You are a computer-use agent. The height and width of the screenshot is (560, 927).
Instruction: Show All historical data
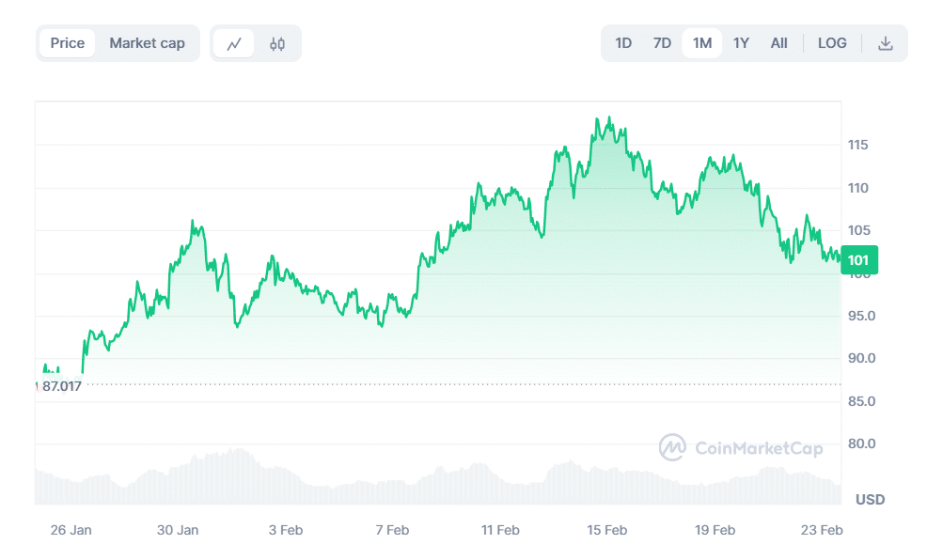(x=778, y=42)
